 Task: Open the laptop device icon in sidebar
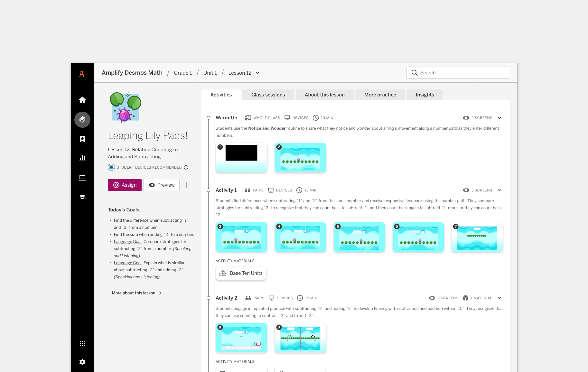[82, 178]
